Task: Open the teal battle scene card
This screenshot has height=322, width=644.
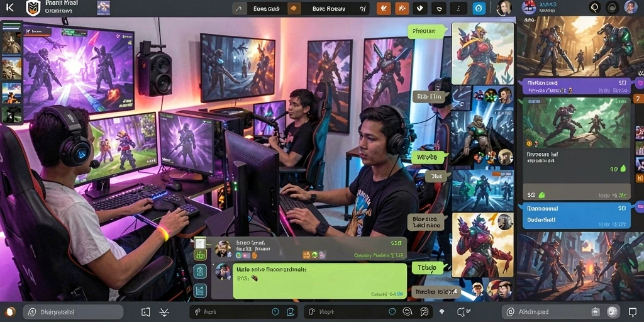Action: click(482, 191)
